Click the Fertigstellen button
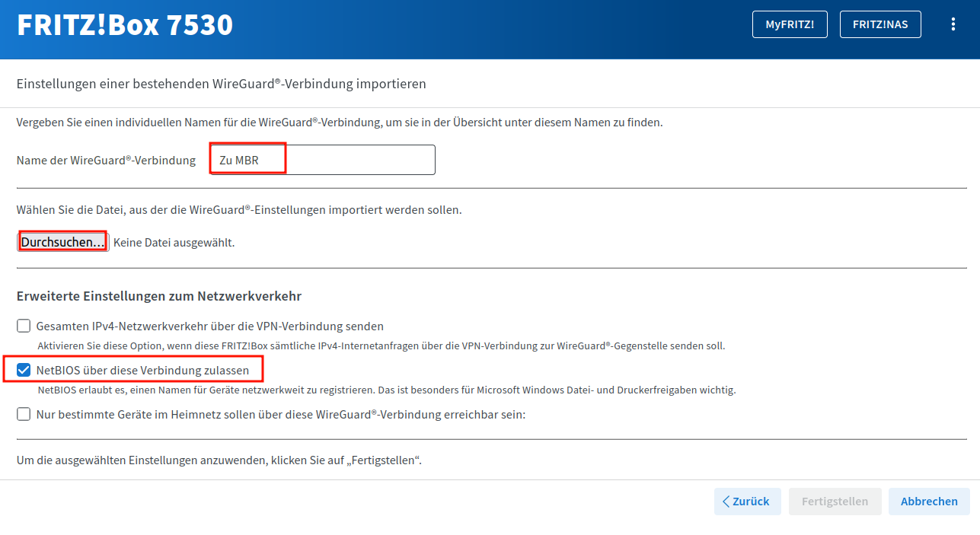Viewport: 980px width, 535px height. (835, 502)
